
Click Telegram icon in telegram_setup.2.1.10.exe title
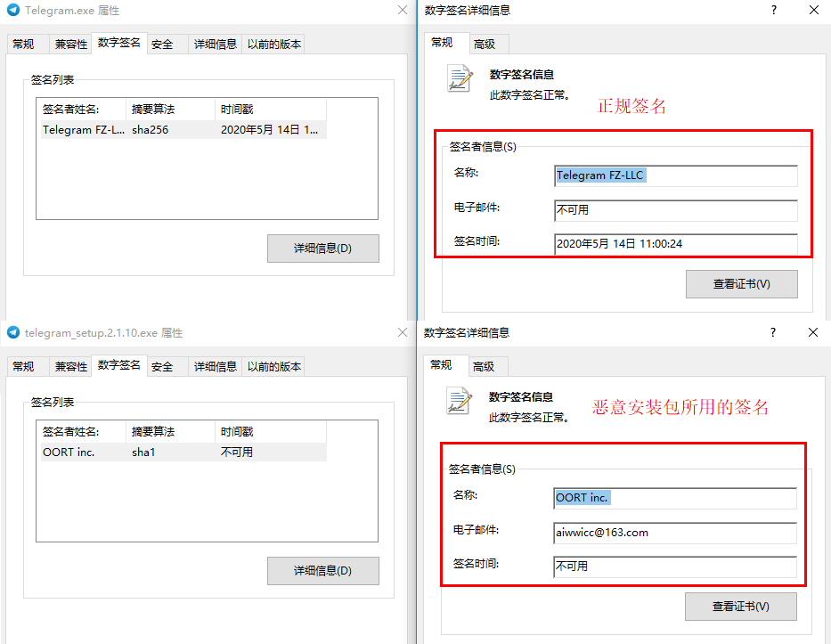coord(13,332)
